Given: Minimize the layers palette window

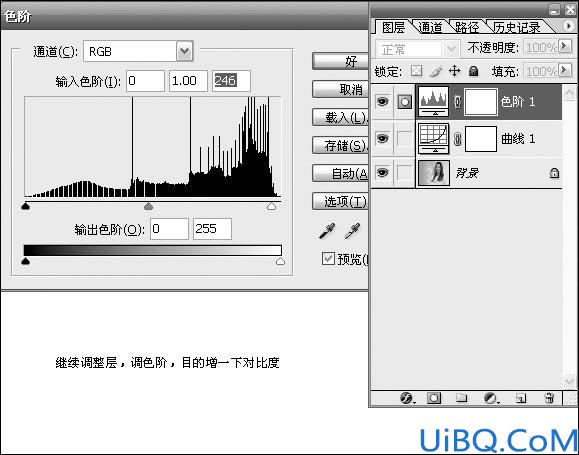Looking at the screenshot, I should click(554, 10).
